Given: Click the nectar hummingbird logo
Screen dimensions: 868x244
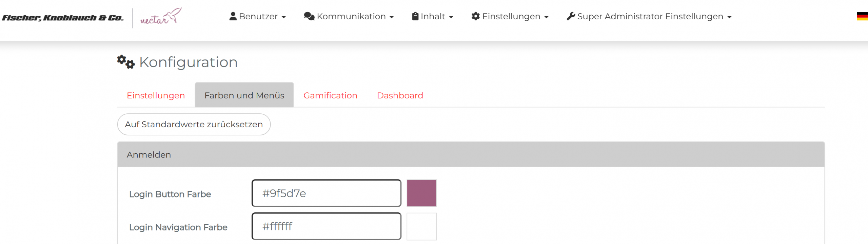Looking at the screenshot, I should coord(161,17).
